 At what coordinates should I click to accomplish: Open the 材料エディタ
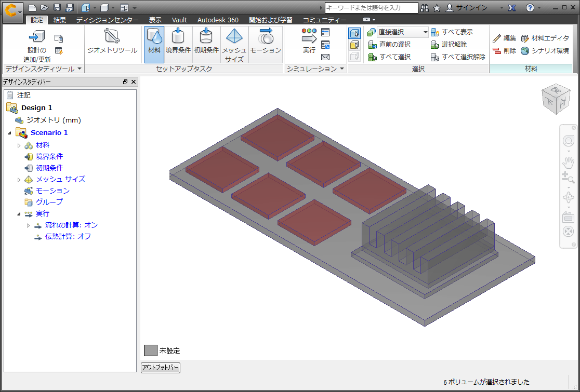click(545, 38)
